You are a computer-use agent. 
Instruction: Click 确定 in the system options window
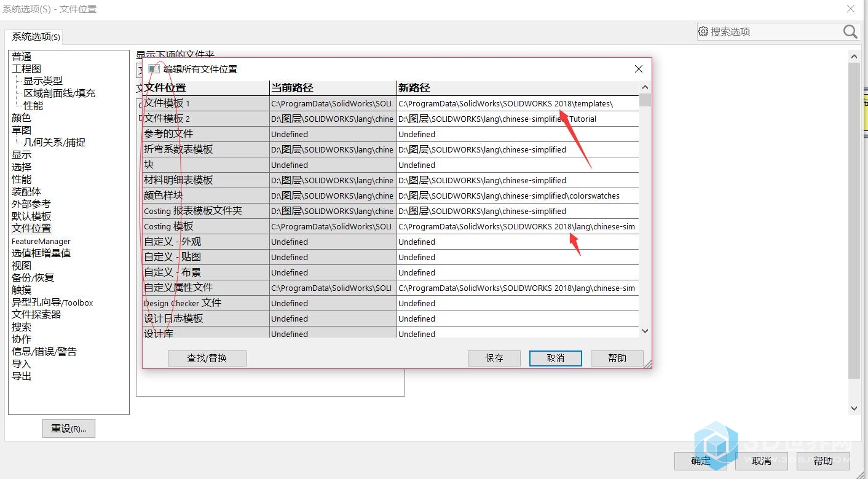click(x=701, y=461)
